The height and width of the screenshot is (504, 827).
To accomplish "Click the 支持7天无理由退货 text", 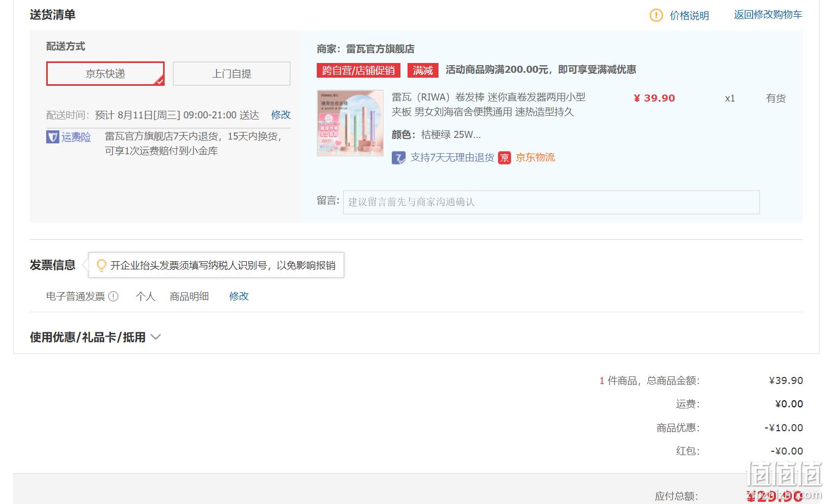I will pyautogui.click(x=452, y=157).
